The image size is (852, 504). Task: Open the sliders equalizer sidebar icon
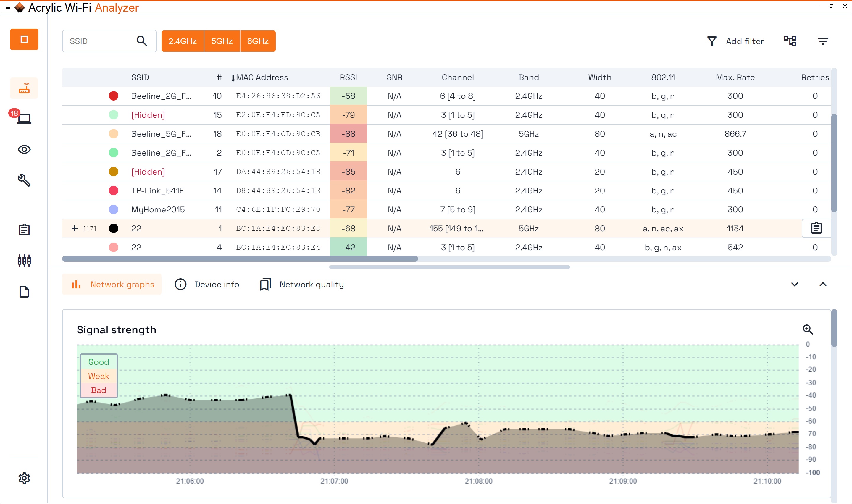coord(24,261)
